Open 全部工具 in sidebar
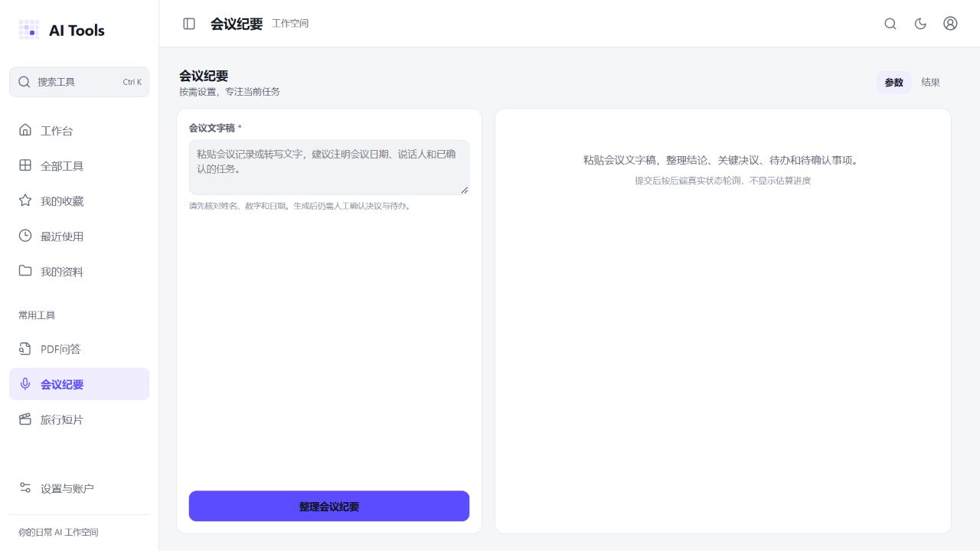The image size is (980, 551). tap(80, 165)
